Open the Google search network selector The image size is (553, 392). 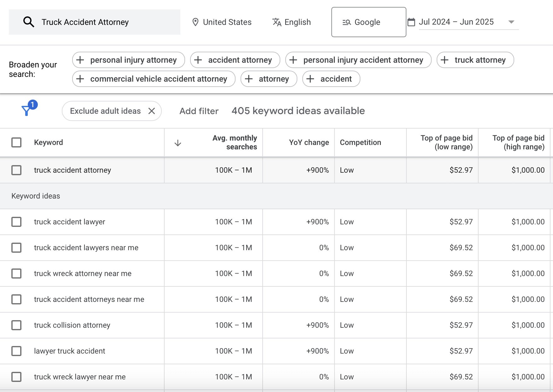click(x=368, y=22)
